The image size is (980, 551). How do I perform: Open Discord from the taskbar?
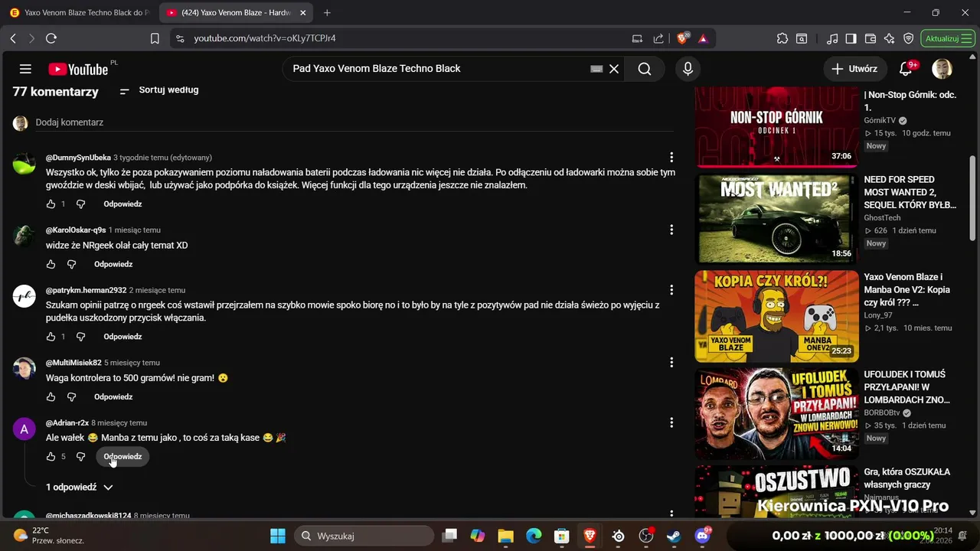(702, 536)
